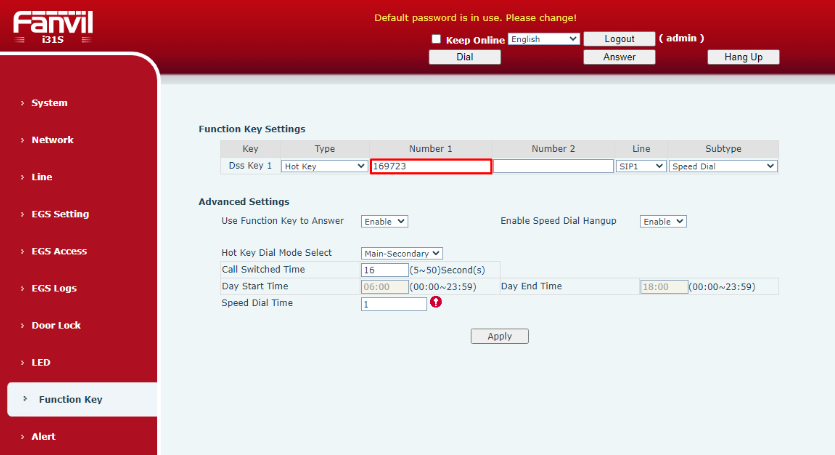Image resolution: width=835 pixels, height=455 pixels.
Task: Focus the Call Switched Time input field
Action: point(384,270)
